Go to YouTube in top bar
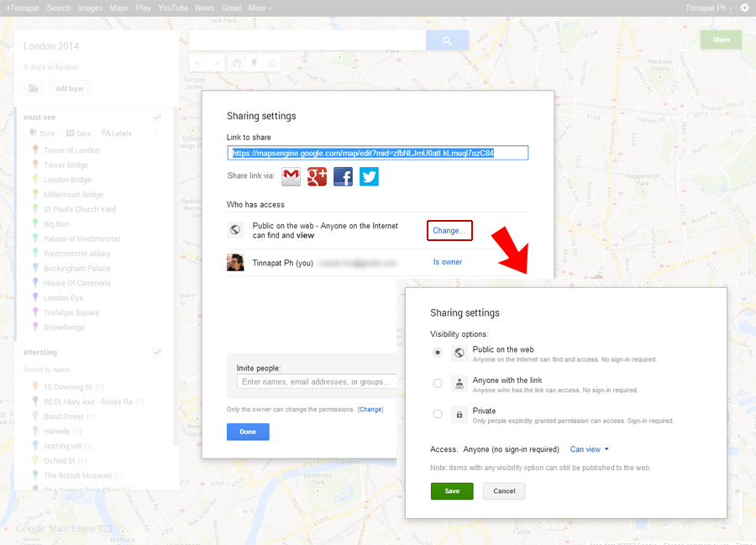 click(x=173, y=8)
